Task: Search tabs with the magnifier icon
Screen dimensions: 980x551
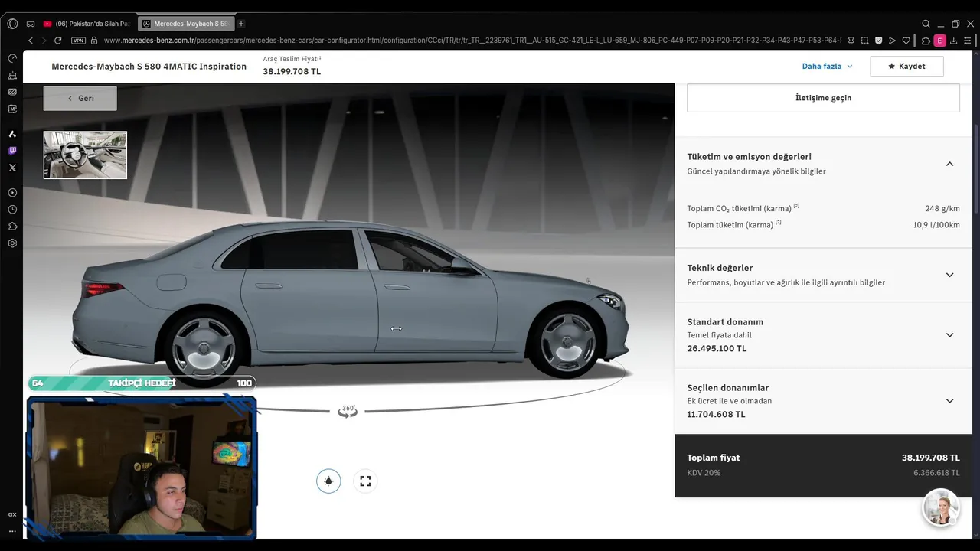Action: click(926, 24)
